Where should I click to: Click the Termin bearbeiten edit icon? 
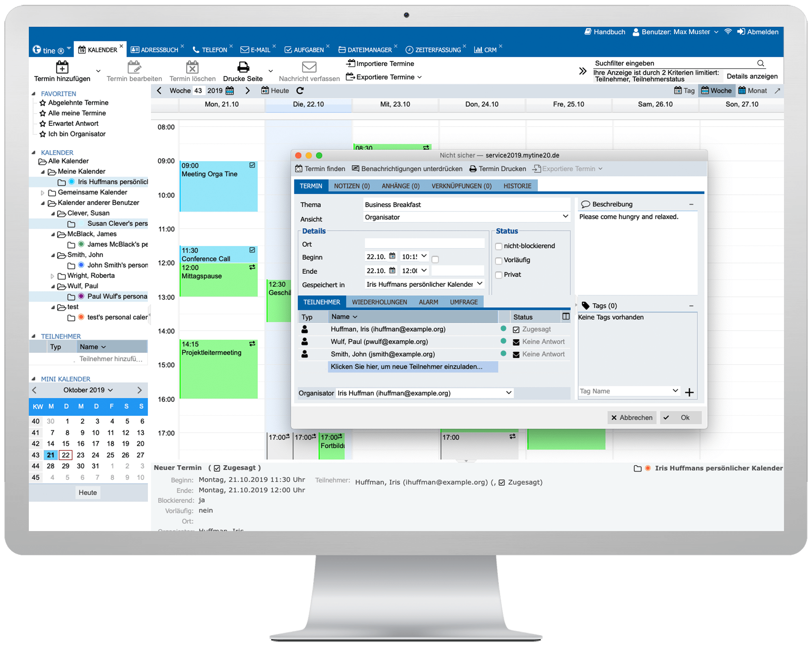click(x=134, y=67)
